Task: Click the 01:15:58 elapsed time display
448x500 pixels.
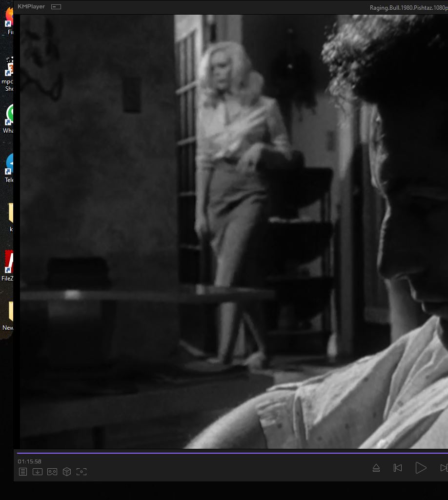Action: click(30, 461)
